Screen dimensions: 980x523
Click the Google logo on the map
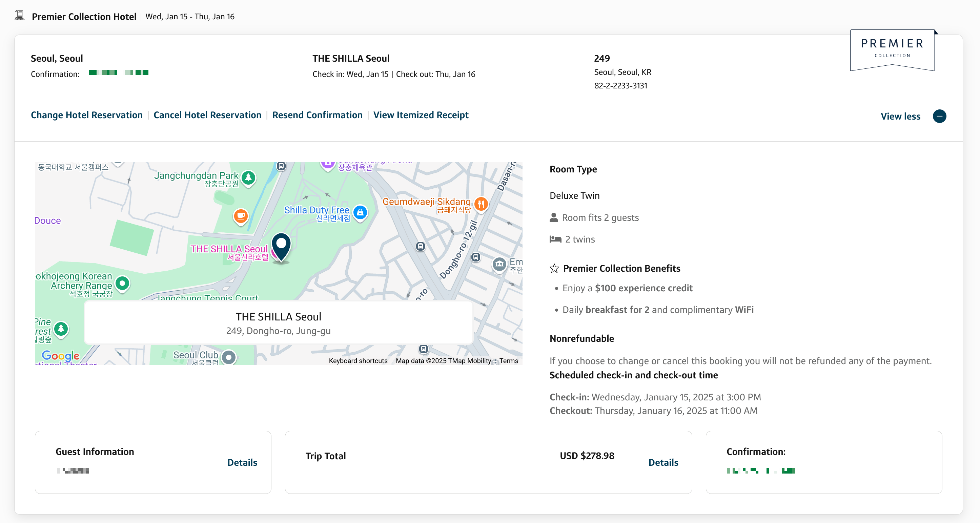[61, 355]
